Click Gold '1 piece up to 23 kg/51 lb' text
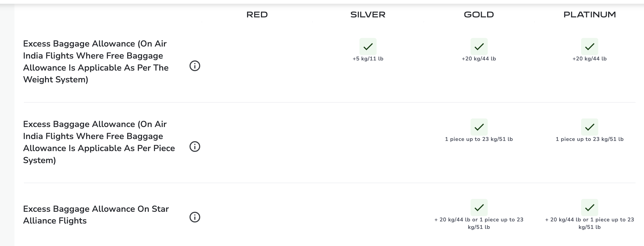 point(479,139)
